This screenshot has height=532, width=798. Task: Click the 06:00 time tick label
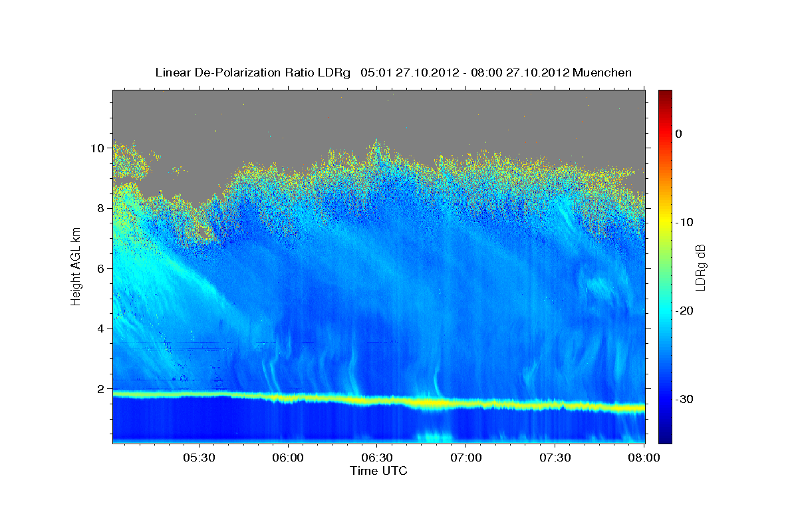[x=289, y=458]
